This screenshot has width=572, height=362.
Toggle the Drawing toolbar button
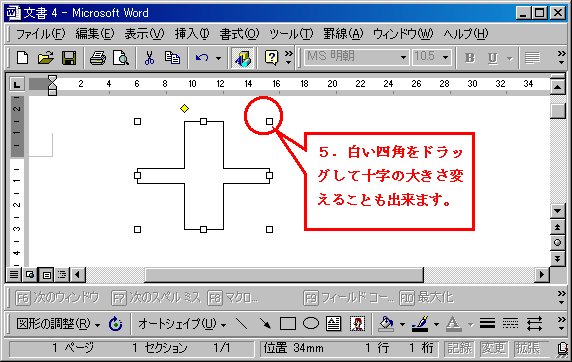(x=243, y=58)
